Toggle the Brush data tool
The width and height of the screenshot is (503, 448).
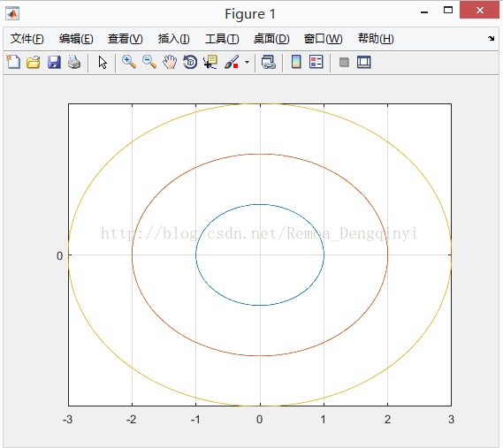pyautogui.click(x=232, y=62)
